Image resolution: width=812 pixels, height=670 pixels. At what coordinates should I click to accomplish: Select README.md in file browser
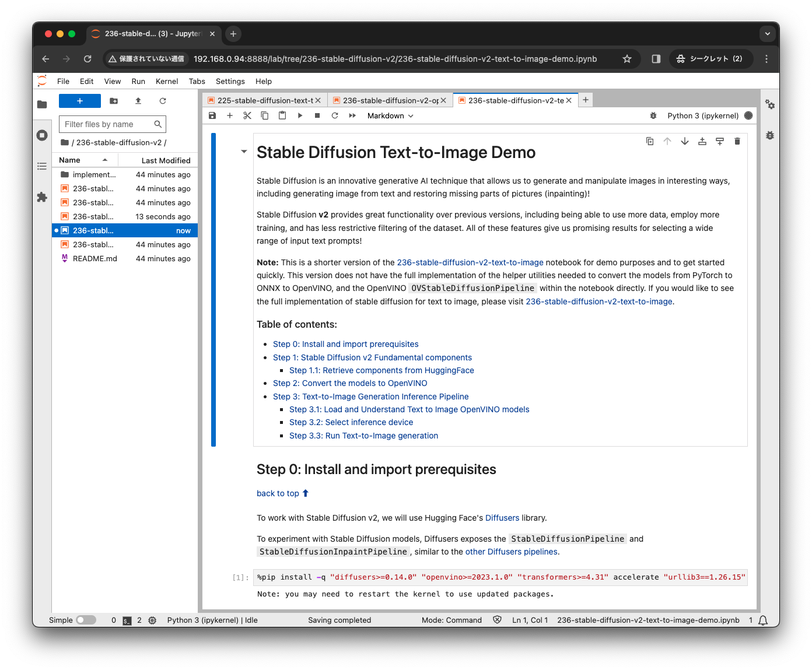coord(125,258)
